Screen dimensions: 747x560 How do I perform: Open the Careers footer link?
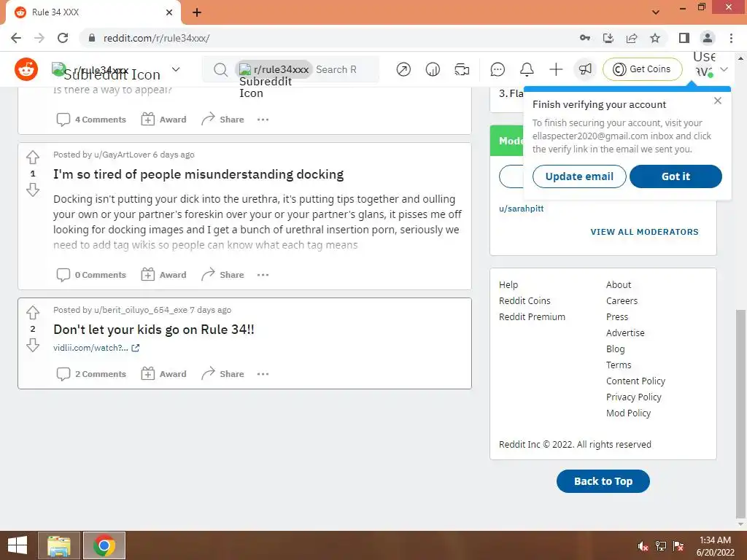[622, 301]
